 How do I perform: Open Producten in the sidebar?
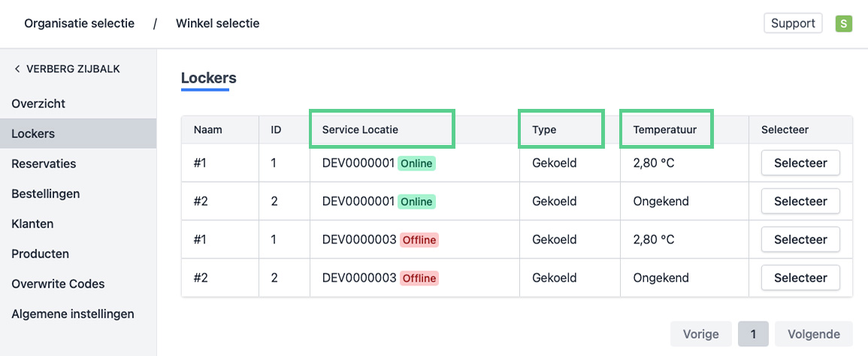point(40,254)
